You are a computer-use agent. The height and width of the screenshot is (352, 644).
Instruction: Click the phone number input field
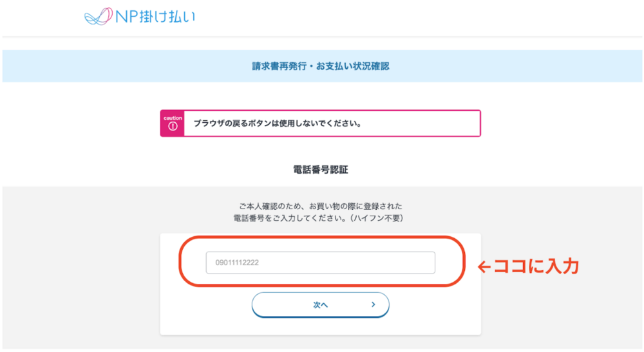point(320,263)
